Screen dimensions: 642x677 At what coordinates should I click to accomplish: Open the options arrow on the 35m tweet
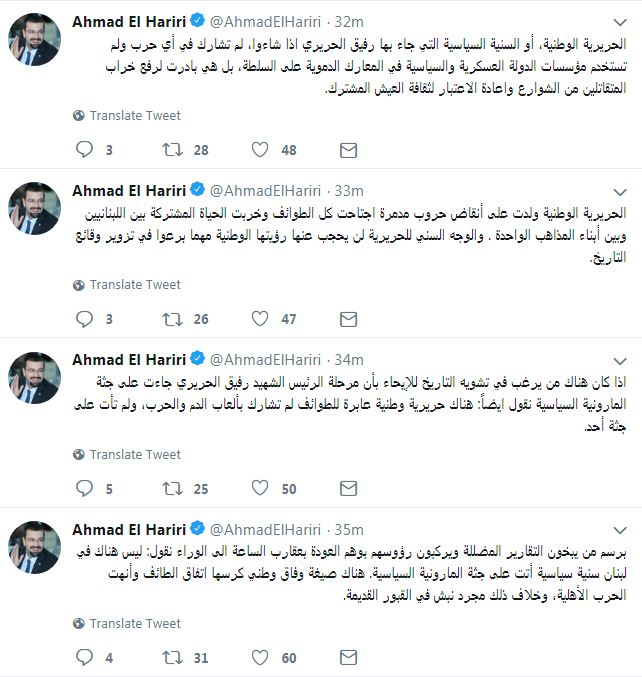pyautogui.click(x=620, y=530)
